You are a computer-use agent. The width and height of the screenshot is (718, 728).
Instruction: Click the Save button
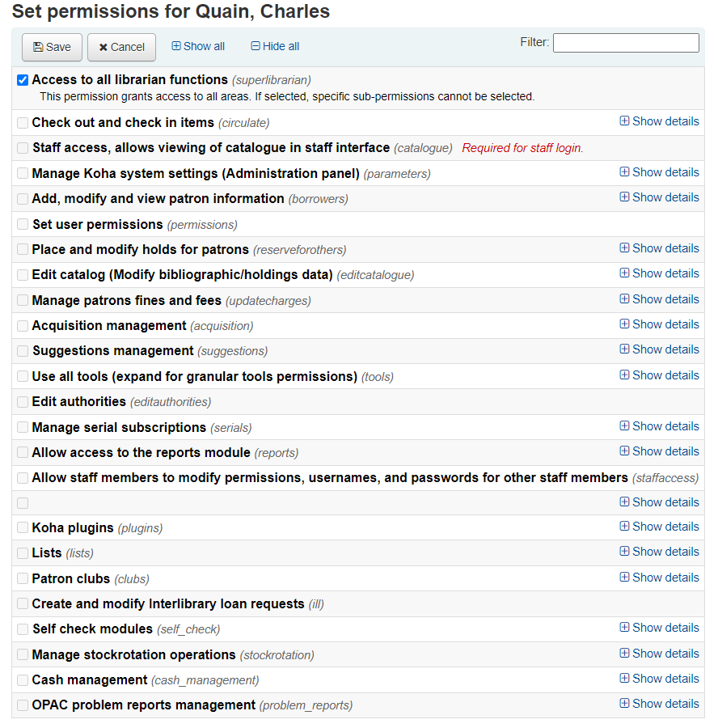(52, 47)
